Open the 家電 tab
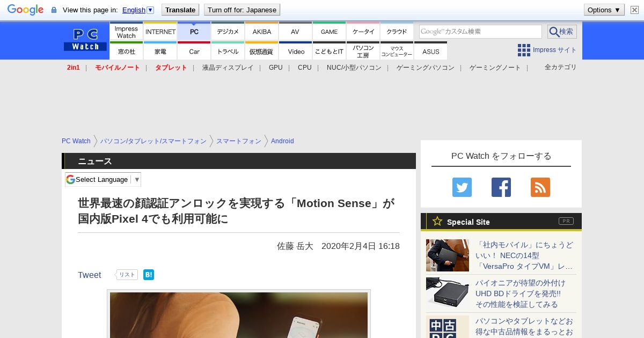This screenshot has height=338, width=644. (x=160, y=51)
